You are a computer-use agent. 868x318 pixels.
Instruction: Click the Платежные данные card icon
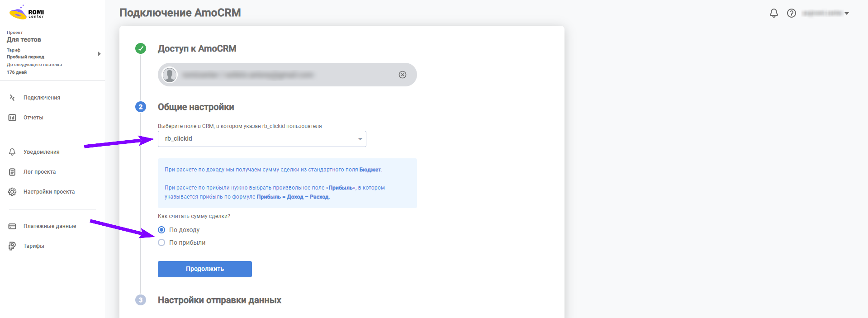[x=12, y=226]
